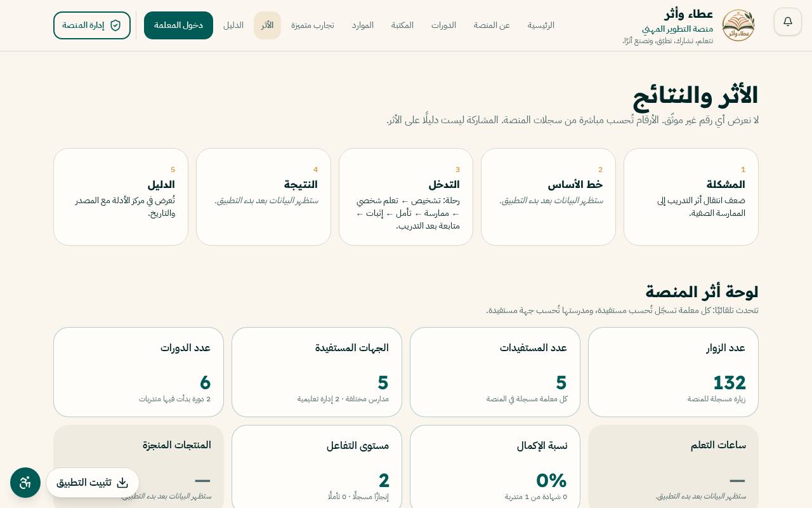This screenshot has width=812, height=508.
Task: Click the عدد الزوار stat card
Action: point(673,372)
